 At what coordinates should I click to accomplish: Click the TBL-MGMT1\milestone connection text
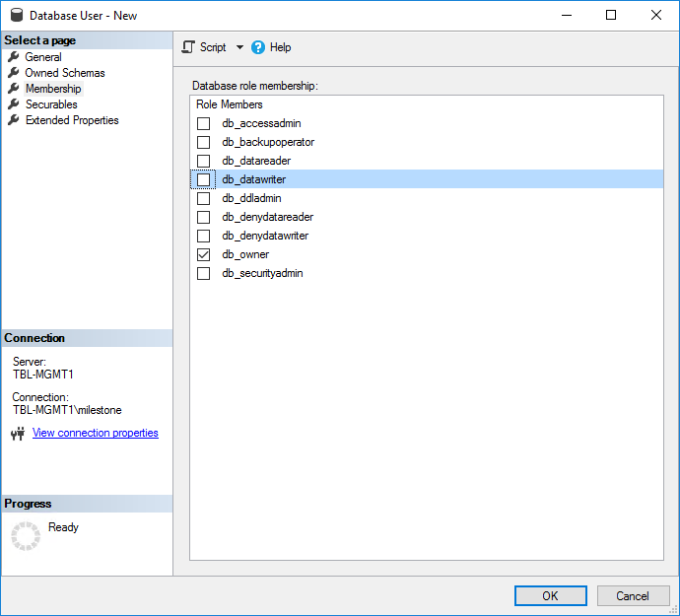(x=67, y=410)
